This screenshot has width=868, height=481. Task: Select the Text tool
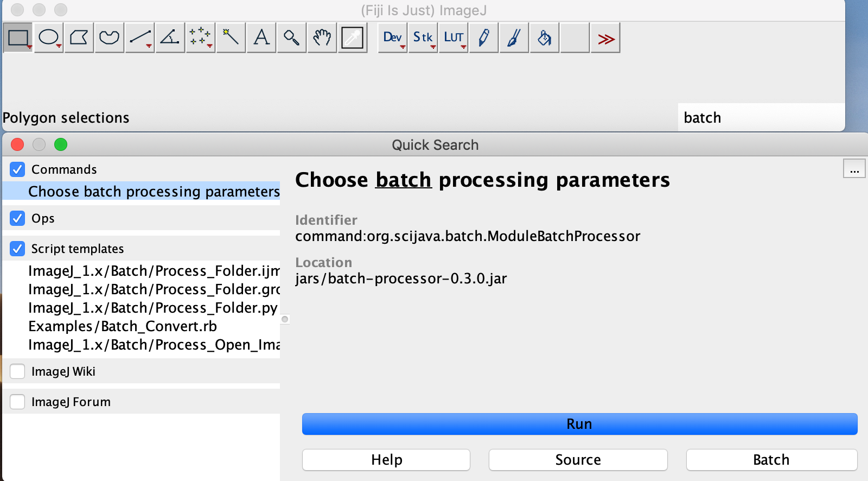click(260, 37)
